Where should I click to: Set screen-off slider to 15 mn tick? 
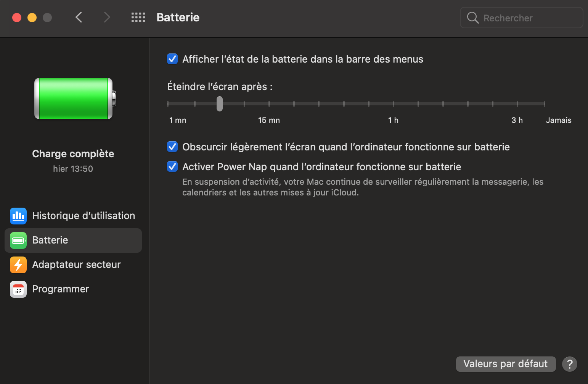(269, 104)
